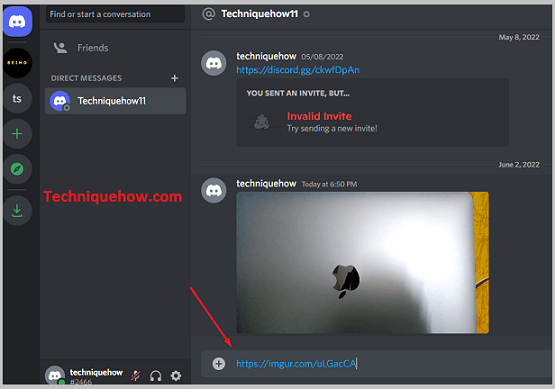Click the techniquehow username on May 8 message
This screenshot has width=555, height=389.
click(266, 56)
